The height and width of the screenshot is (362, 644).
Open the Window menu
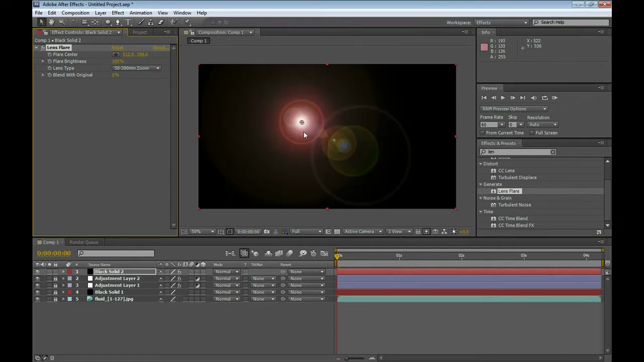coord(182,13)
